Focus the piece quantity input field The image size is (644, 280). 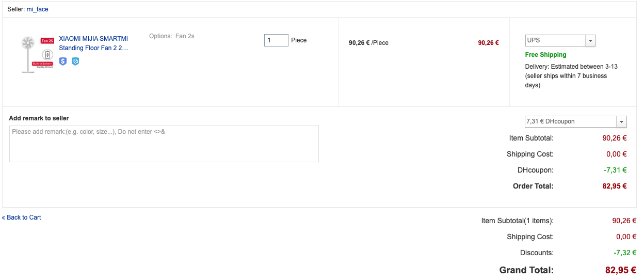(x=276, y=40)
